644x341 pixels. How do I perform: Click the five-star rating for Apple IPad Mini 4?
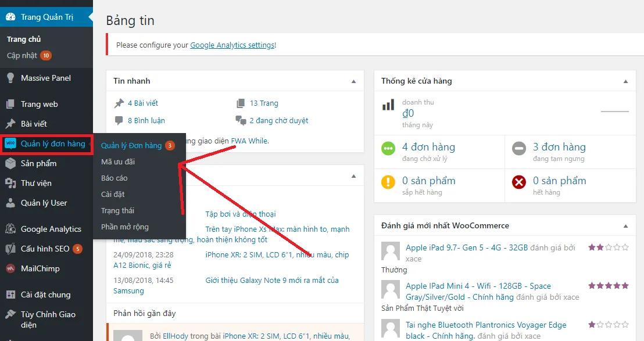[609, 286]
